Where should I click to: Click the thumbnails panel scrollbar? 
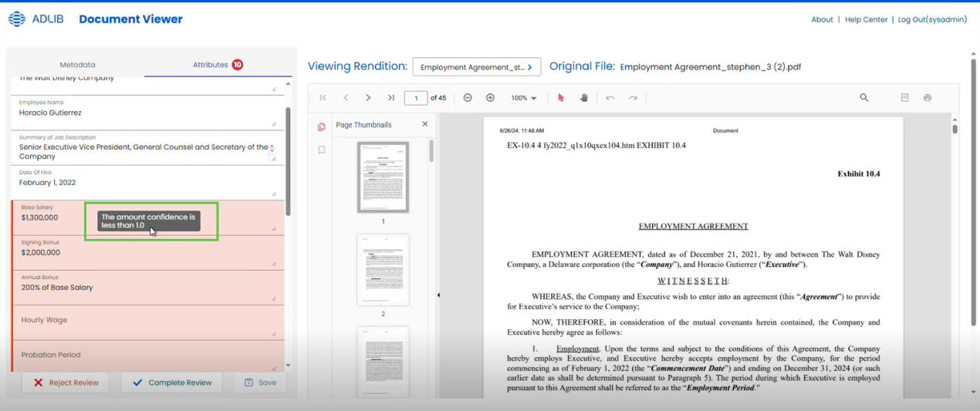[431, 151]
